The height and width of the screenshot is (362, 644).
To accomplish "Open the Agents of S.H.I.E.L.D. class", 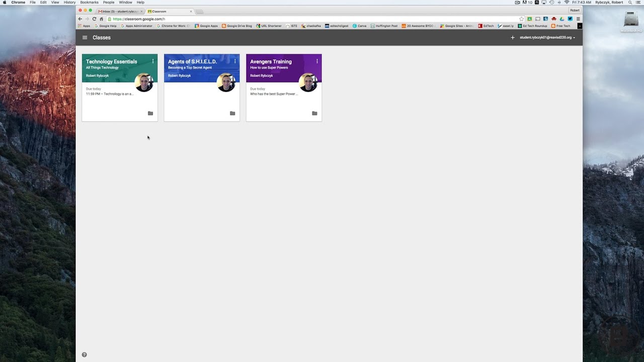I will (192, 61).
